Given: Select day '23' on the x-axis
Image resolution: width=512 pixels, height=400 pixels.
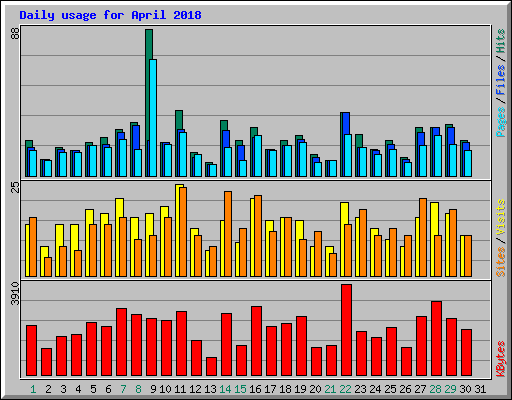Looking at the screenshot, I should click(x=360, y=389).
